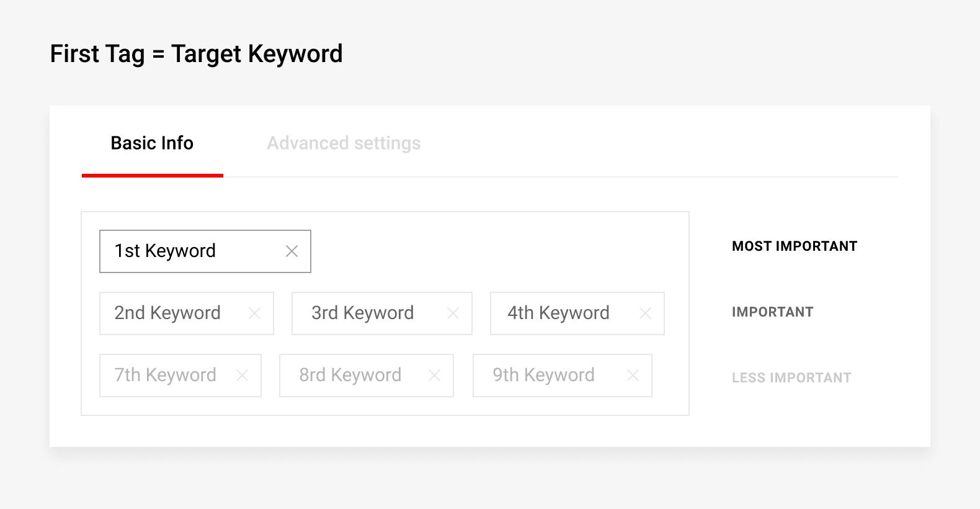980x509 pixels.
Task: Remove 4th Keyword using its X icon
Action: click(646, 313)
